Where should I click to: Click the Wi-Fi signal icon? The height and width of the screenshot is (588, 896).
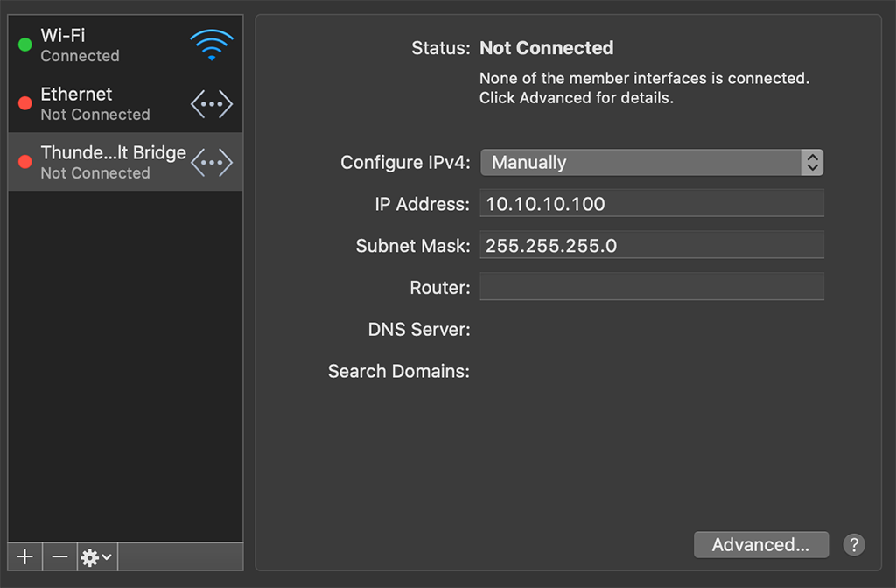pos(212,45)
